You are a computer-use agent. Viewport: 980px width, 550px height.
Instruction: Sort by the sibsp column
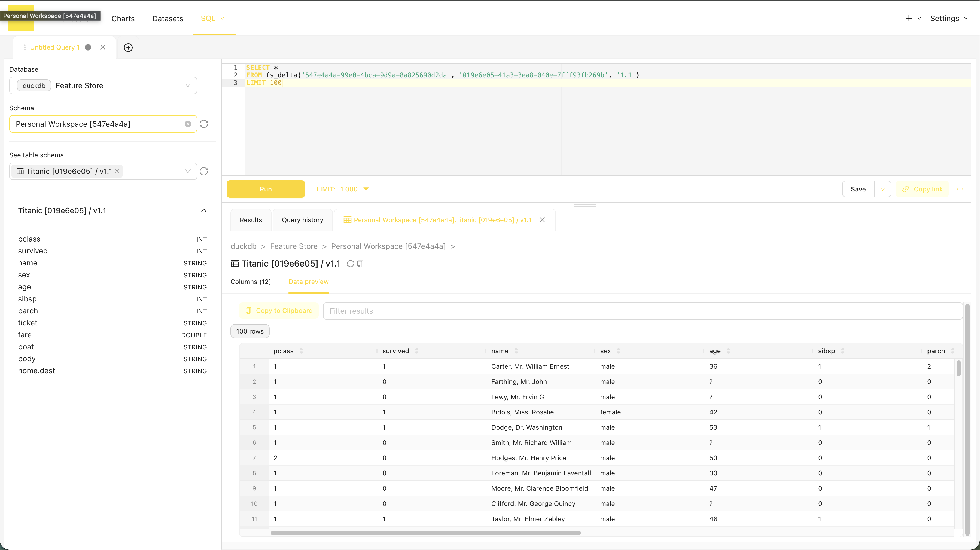click(843, 351)
